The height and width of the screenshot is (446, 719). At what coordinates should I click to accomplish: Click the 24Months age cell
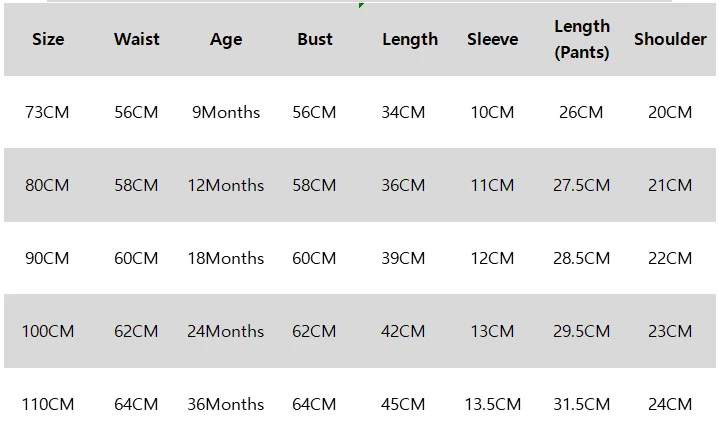[226, 331]
